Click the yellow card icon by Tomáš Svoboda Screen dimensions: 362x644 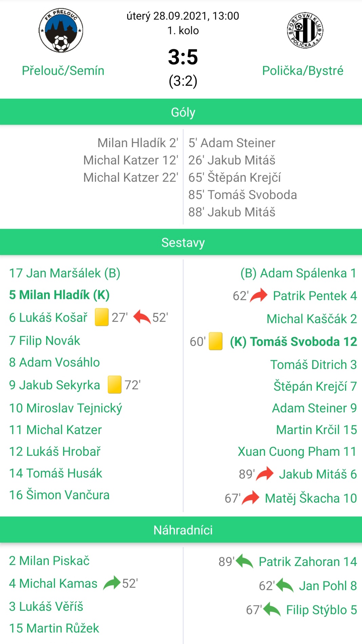point(216,341)
